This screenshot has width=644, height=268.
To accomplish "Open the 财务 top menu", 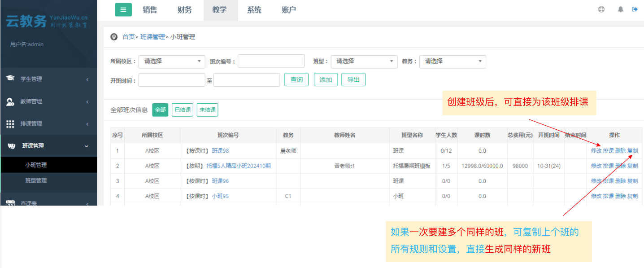I will point(185,10).
